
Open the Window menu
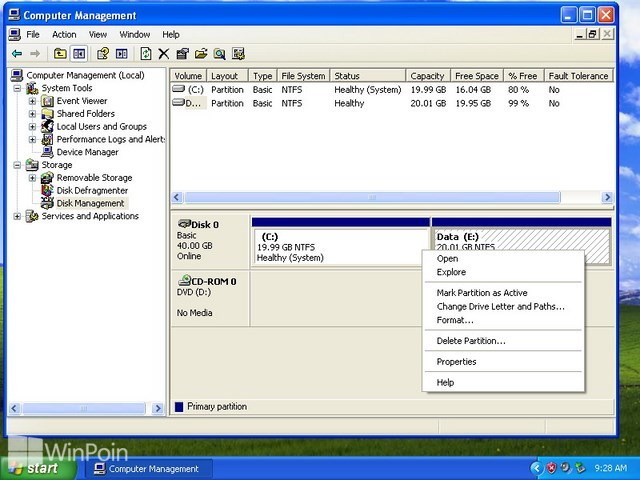click(135, 35)
